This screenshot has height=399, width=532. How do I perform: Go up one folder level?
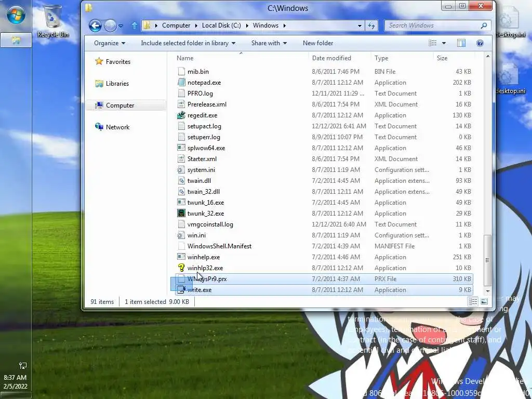tap(135, 25)
